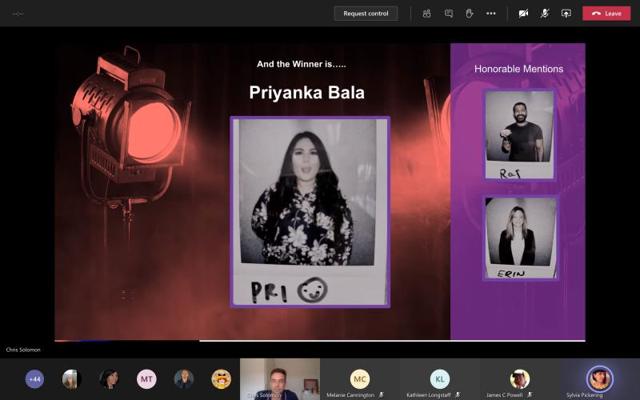The width and height of the screenshot is (640, 400).
Task: Click Melanie Cannington's MC avatar
Action: 360,378
